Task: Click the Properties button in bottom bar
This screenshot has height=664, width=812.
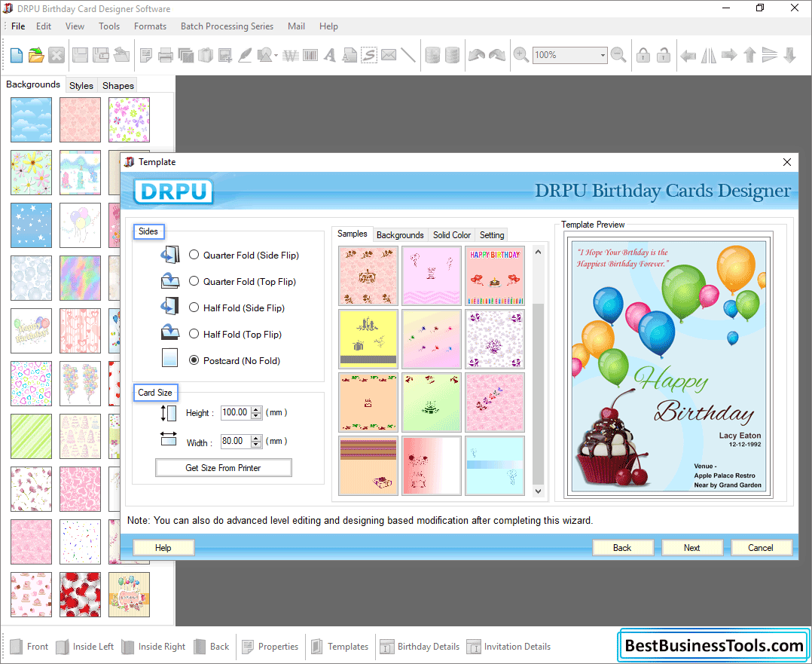Action: [x=270, y=647]
